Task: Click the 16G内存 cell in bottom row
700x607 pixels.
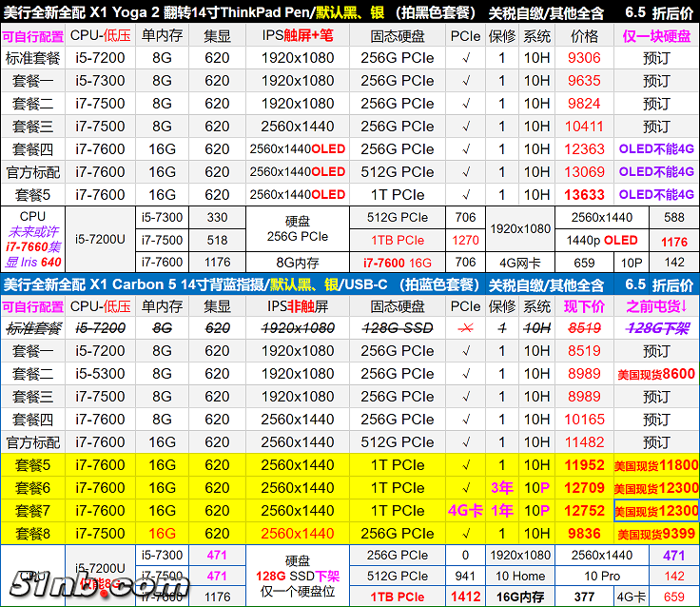Action: coord(519,597)
